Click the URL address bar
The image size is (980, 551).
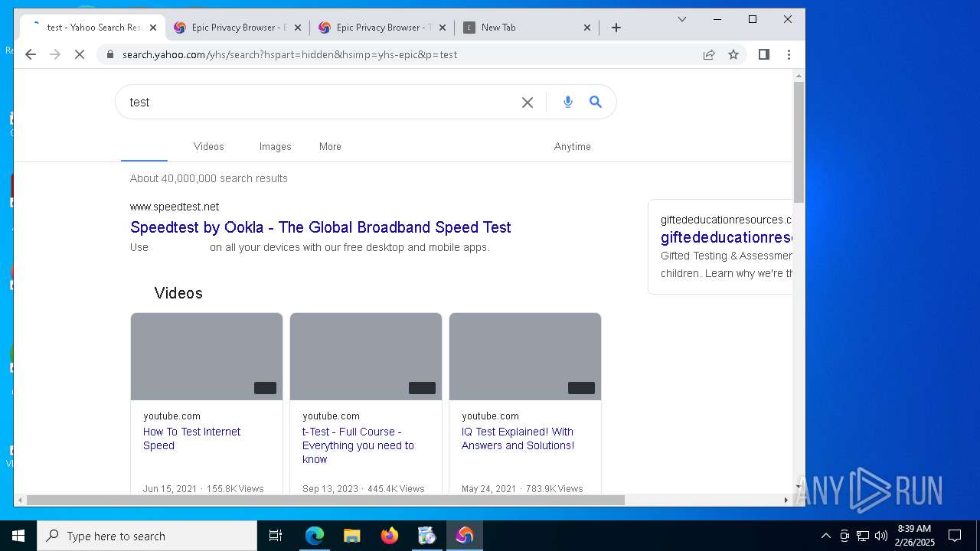point(406,54)
